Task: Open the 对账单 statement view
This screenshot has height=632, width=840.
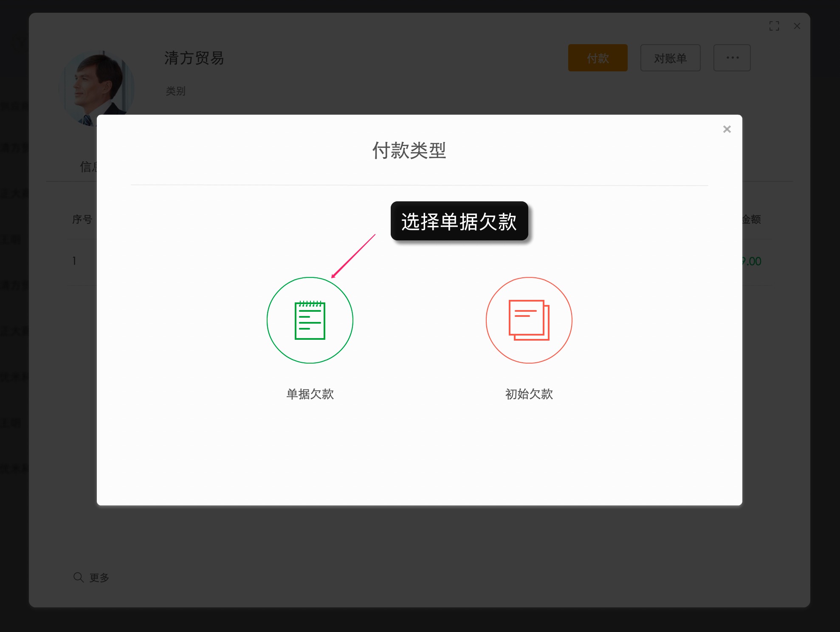Action: pyautogui.click(x=670, y=58)
